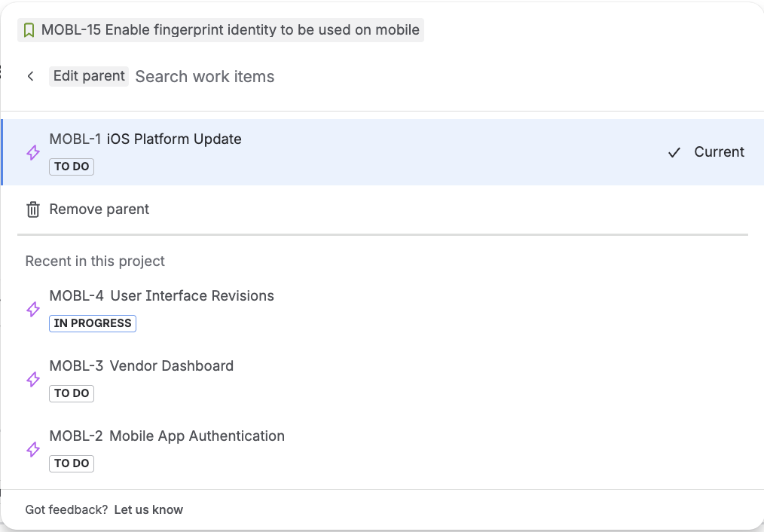Image resolution: width=764 pixels, height=532 pixels.
Task: Click the Edit parent label
Action: coord(89,77)
